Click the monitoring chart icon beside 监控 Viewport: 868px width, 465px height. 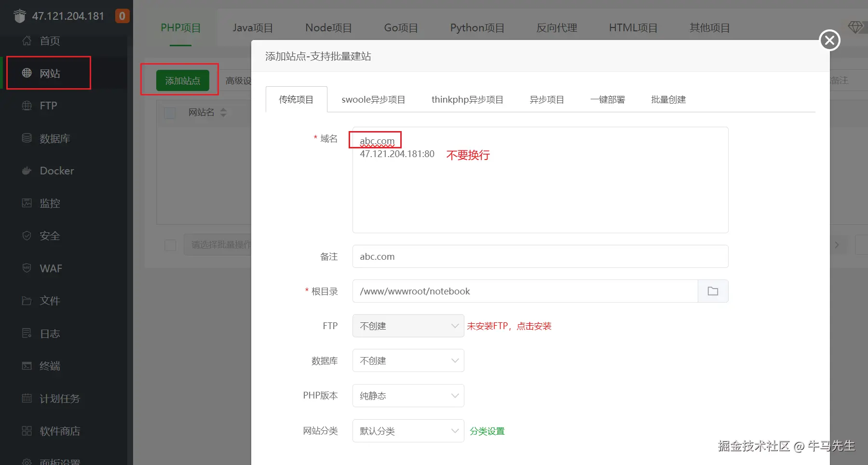pos(27,203)
